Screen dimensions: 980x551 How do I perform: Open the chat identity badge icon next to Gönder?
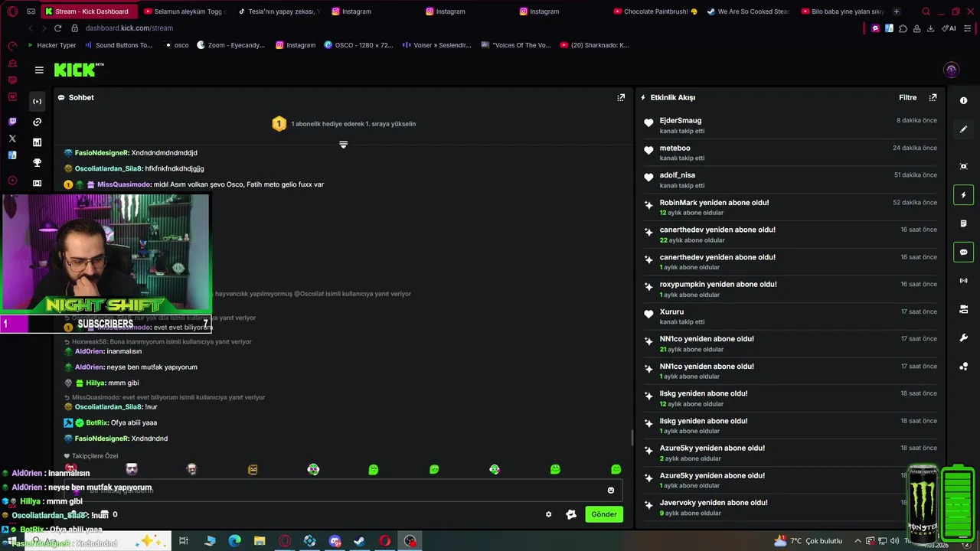(x=570, y=514)
